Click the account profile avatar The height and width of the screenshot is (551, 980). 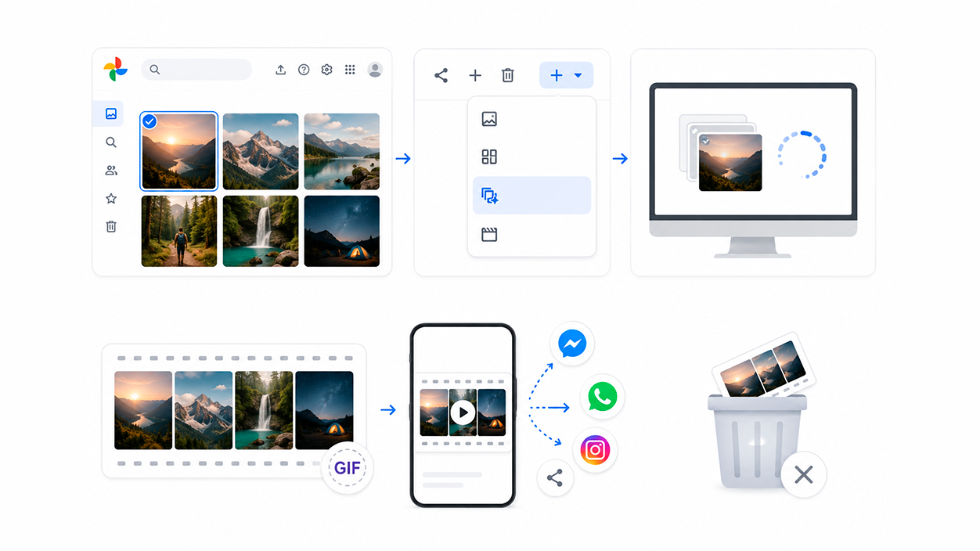click(x=375, y=70)
